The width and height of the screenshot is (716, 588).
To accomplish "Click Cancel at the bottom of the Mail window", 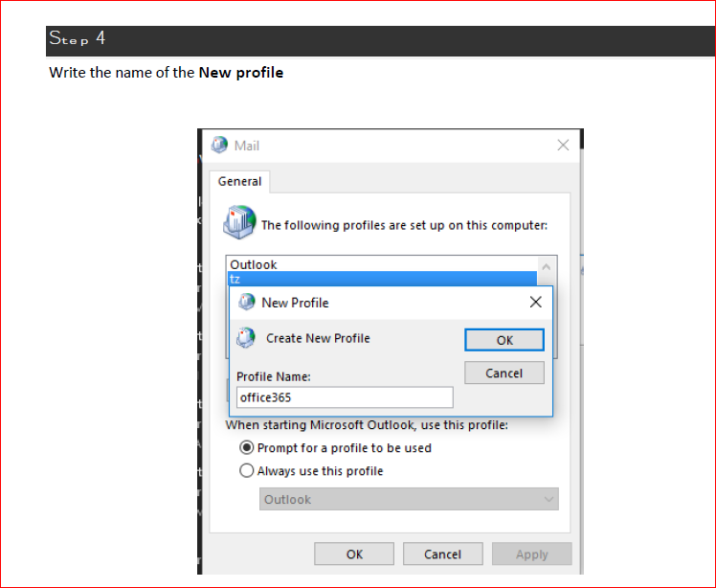I will (x=442, y=554).
